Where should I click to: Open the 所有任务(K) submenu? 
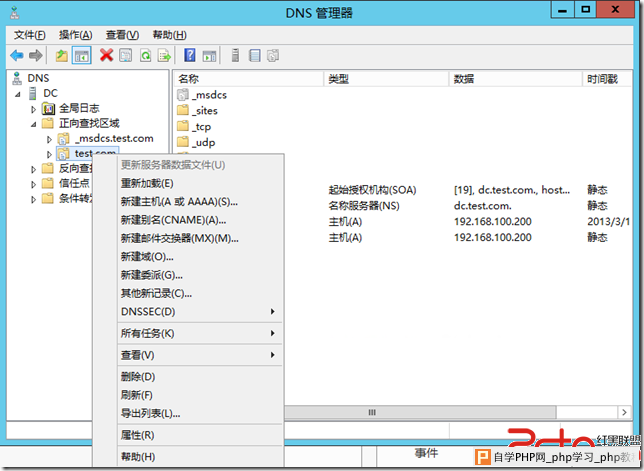(200, 333)
